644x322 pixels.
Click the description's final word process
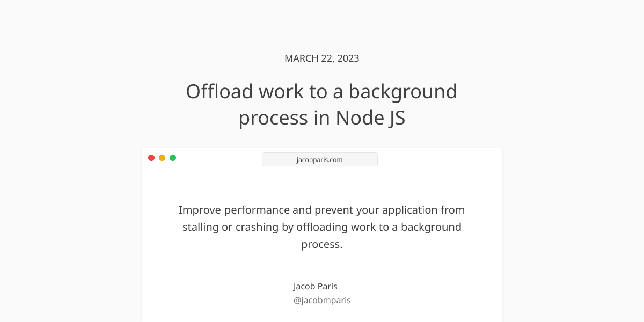tap(320, 244)
